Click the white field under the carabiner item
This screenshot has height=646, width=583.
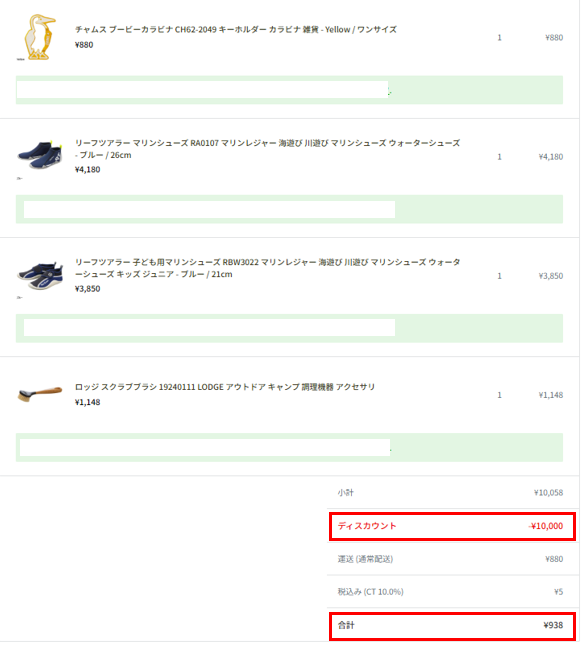click(202, 89)
